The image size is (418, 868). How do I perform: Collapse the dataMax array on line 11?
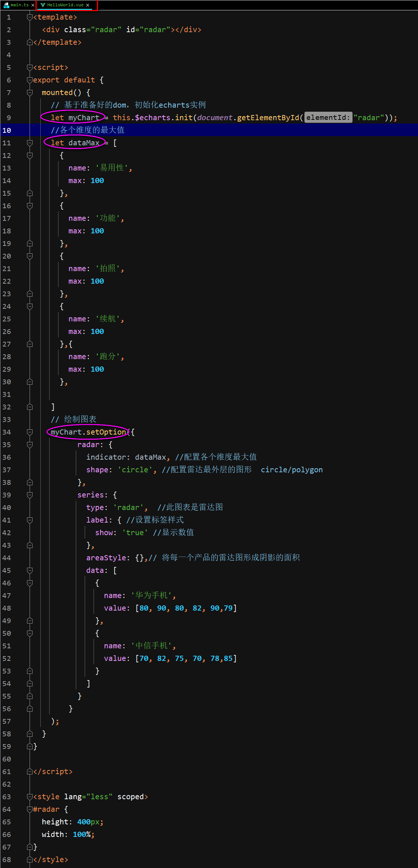coord(30,143)
